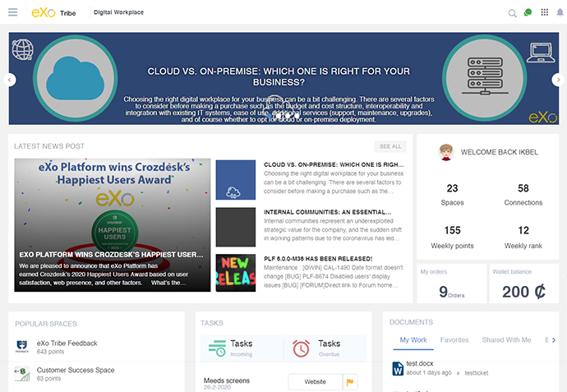Open the Cloud vs. On-Premise banner headline
This screenshot has width=567, height=392.
[x=279, y=76]
